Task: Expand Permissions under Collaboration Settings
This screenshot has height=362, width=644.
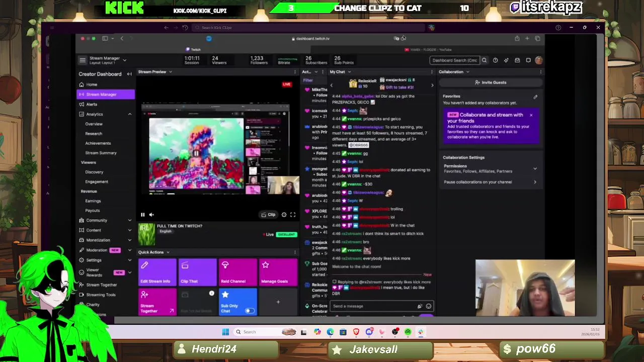Action: (x=535, y=169)
